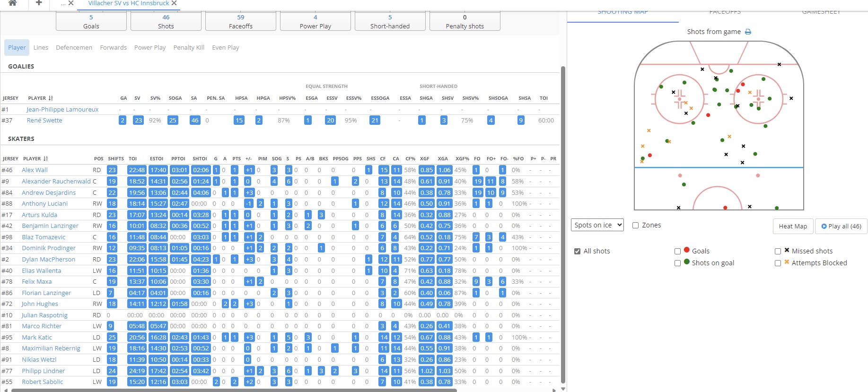868x392 pixels.
Task: Click the Play all (46) play icon
Action: [x=824, y=226]
